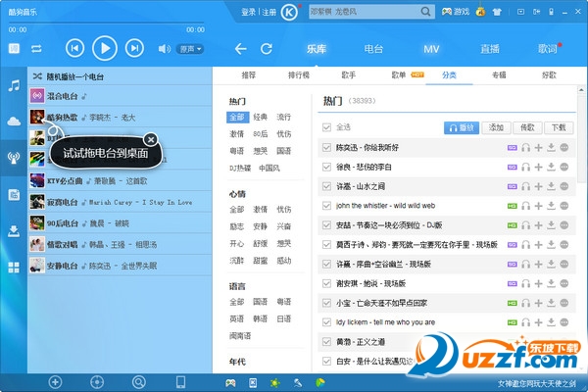Play the current track

coord(105,48)
